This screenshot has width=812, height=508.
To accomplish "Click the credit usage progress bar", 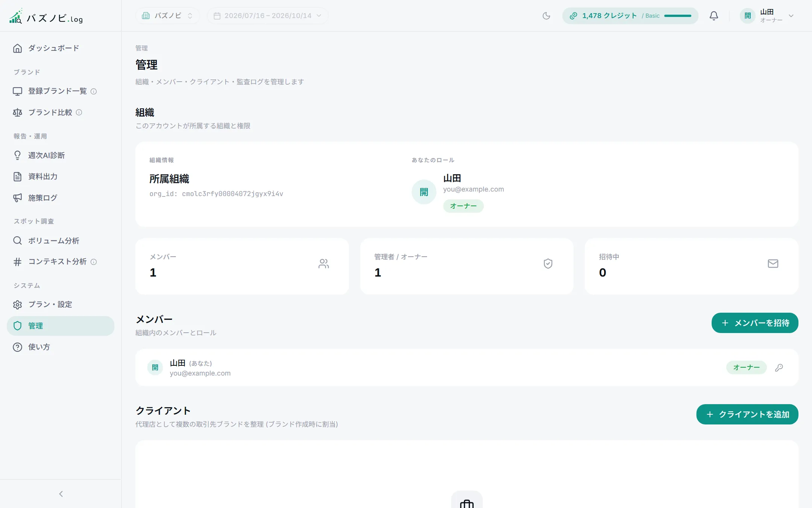I will tap(678, 16).
